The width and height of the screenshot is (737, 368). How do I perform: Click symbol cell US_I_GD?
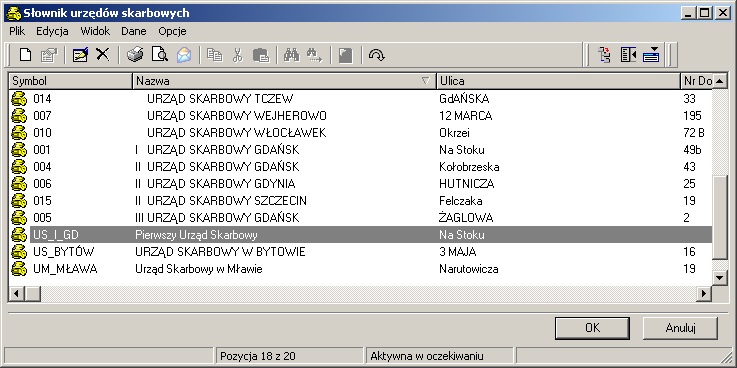click(55, 235)
